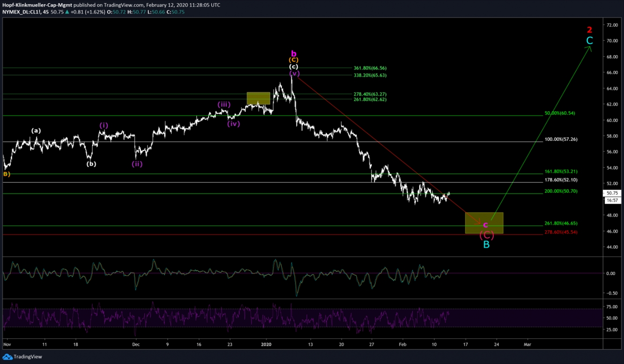Click the Hopf-Klinkmueller-Cap-Mgmt author name
The width and height of the screenshot is (624, 364).
[x=37, y=5]
